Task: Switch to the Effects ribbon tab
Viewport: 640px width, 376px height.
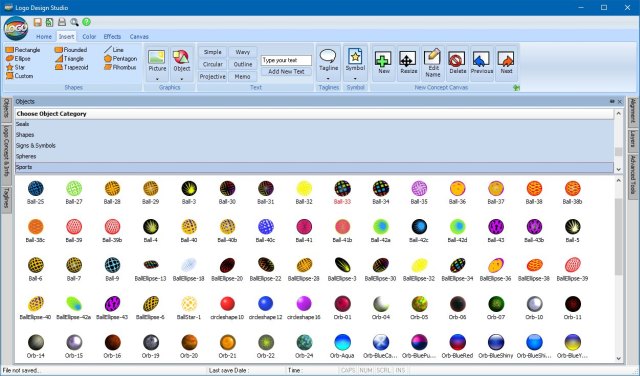Action: pos(112,37)
